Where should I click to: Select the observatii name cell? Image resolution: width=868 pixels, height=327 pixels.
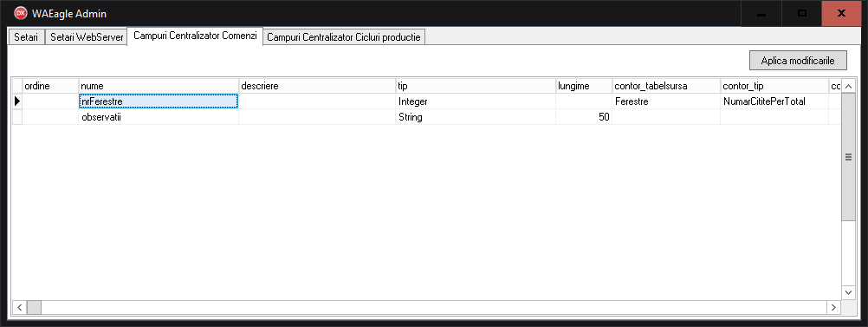pyautogui.click(x=159, y=117)
